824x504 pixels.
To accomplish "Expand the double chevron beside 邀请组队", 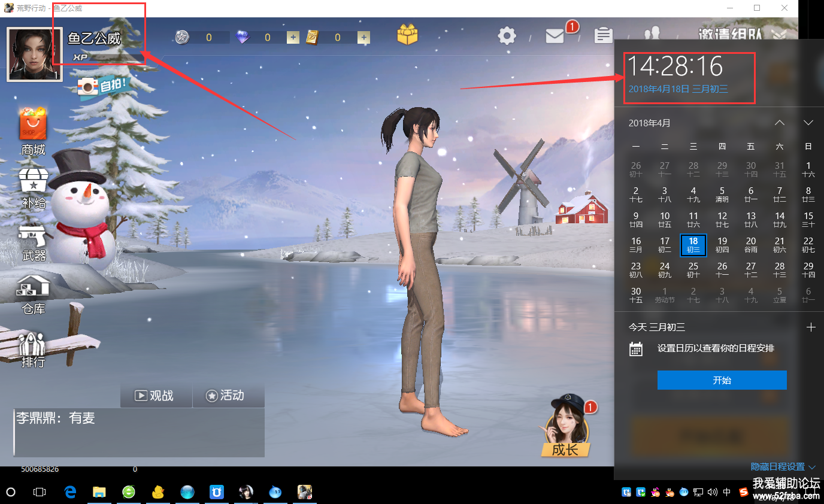I will pyautogui.click(x=780, y=34).
